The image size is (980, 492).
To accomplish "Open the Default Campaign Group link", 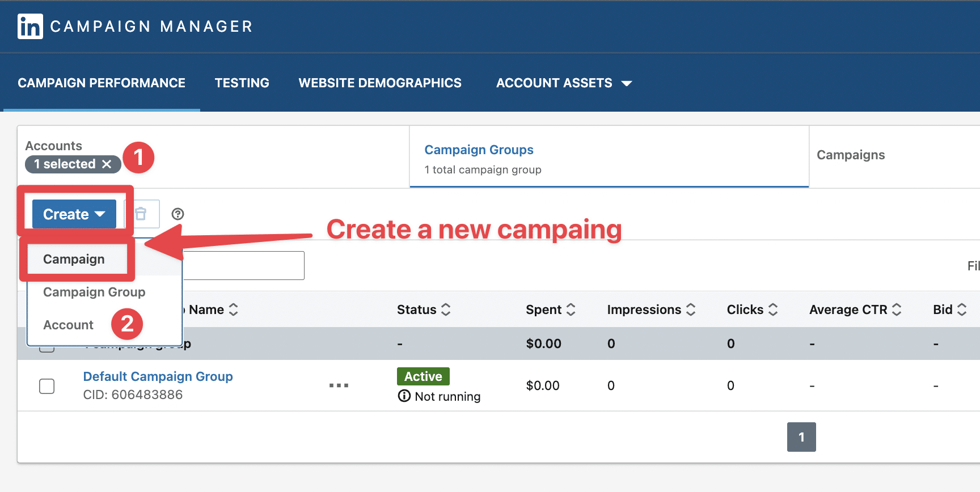I will pyautogui.click(x=158, y=376).
